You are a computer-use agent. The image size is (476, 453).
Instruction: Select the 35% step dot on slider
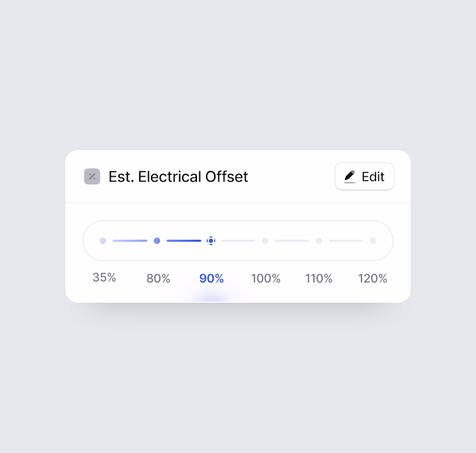[103, 240]
